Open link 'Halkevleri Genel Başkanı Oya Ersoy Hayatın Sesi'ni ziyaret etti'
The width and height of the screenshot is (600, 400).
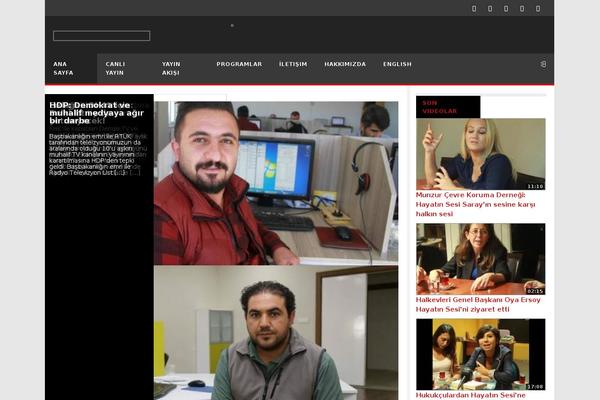[x=478, y=304]
